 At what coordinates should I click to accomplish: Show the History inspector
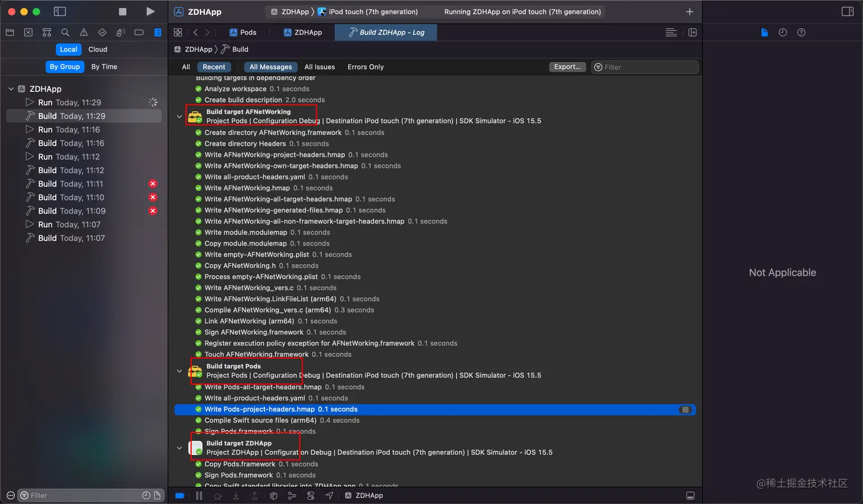pyautogui.click(x=783, y=33)
